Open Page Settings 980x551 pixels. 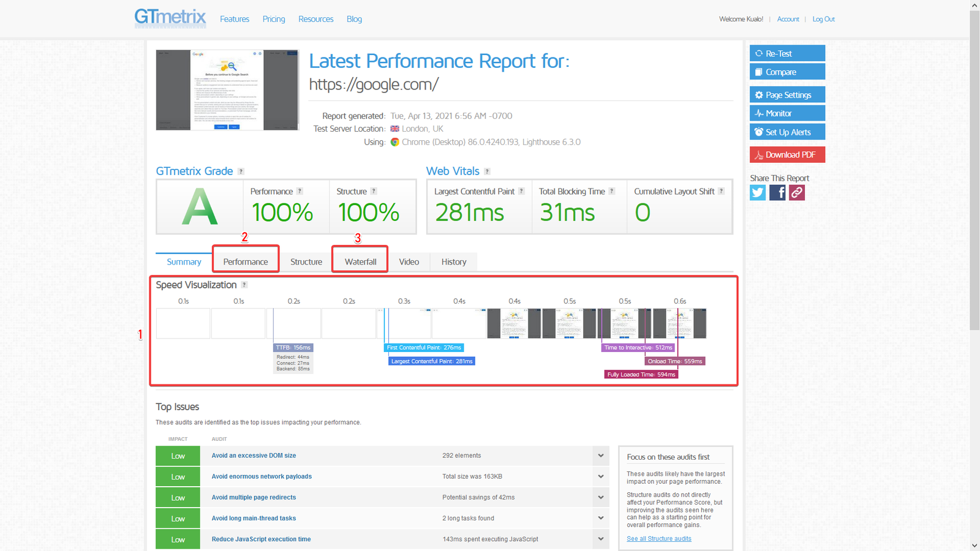787,95
